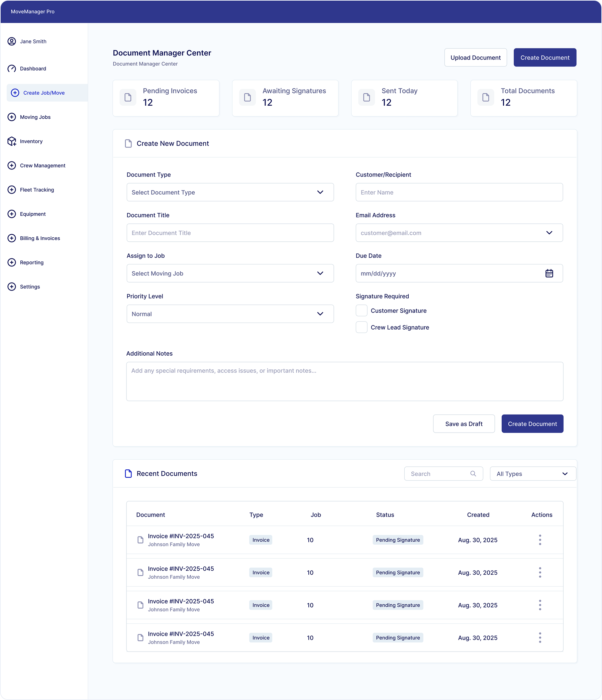This screenshot has height=700, width=602.
Task: Expand the Select Document Type dropdown
Action: pos(230,192)
